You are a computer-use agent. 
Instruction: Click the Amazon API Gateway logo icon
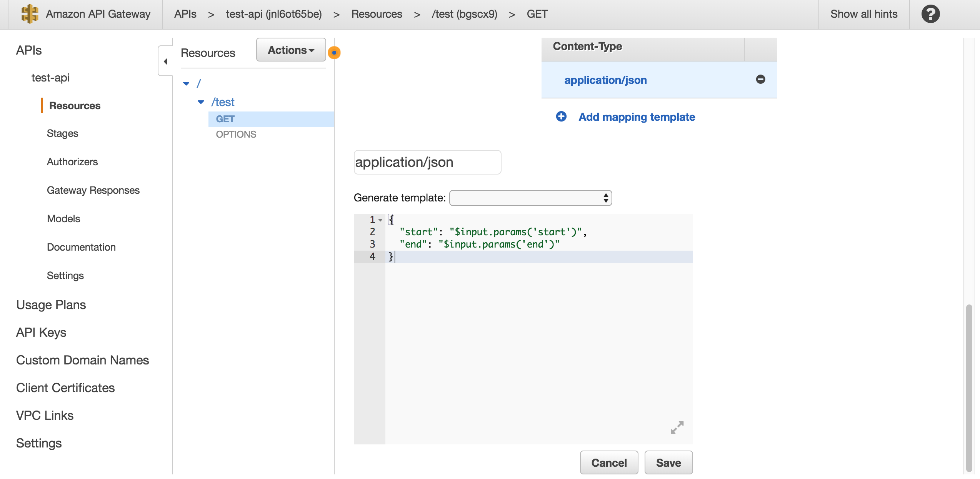(30, 14)
